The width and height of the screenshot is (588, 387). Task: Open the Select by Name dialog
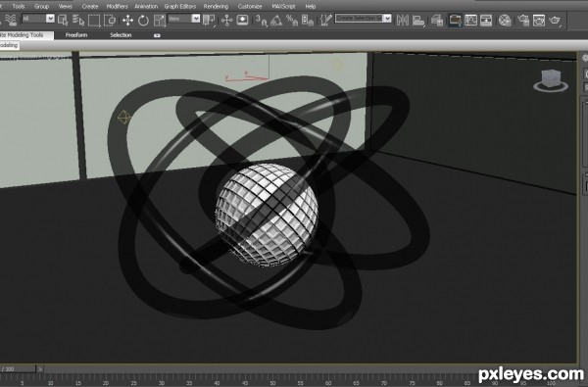(78, 20)
